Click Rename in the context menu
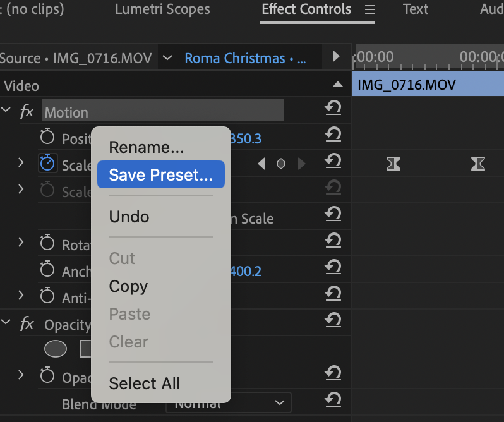This screenshot has height=422, width=504. click(x=146, y=147)
